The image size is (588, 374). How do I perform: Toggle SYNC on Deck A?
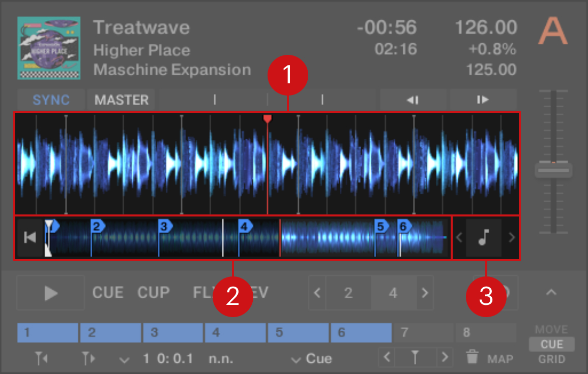point(51,100)
